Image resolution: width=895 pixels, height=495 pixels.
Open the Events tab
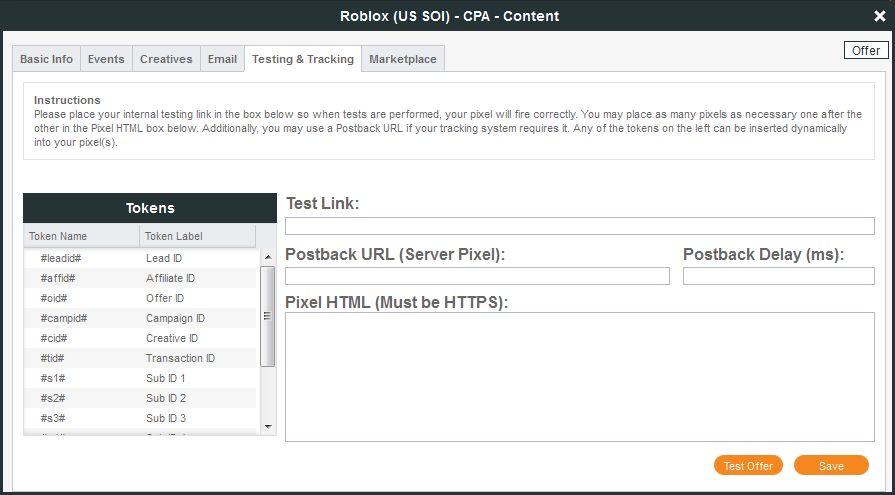[106, 59]
